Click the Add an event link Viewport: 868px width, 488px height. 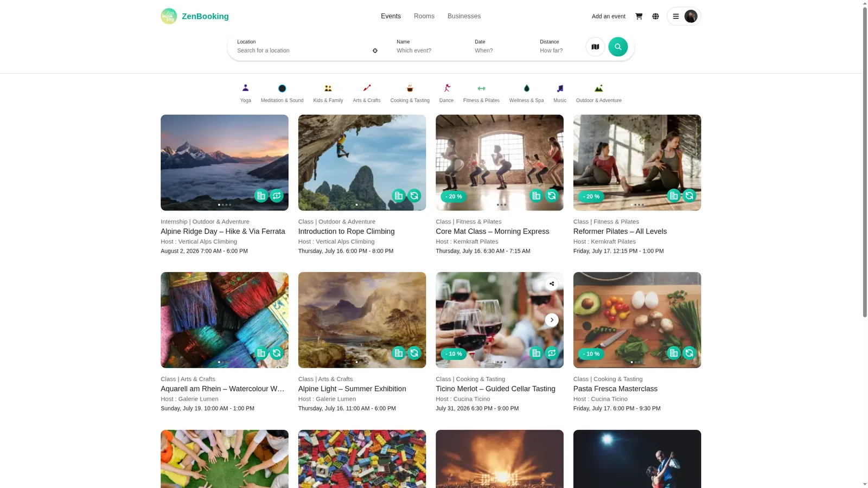[x=608, y=16]
